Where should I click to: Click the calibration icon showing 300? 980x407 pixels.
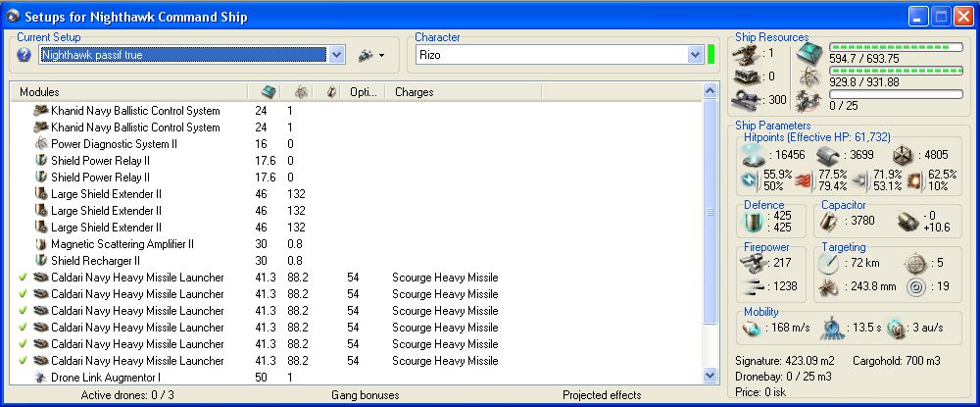(x=748, y=100)
